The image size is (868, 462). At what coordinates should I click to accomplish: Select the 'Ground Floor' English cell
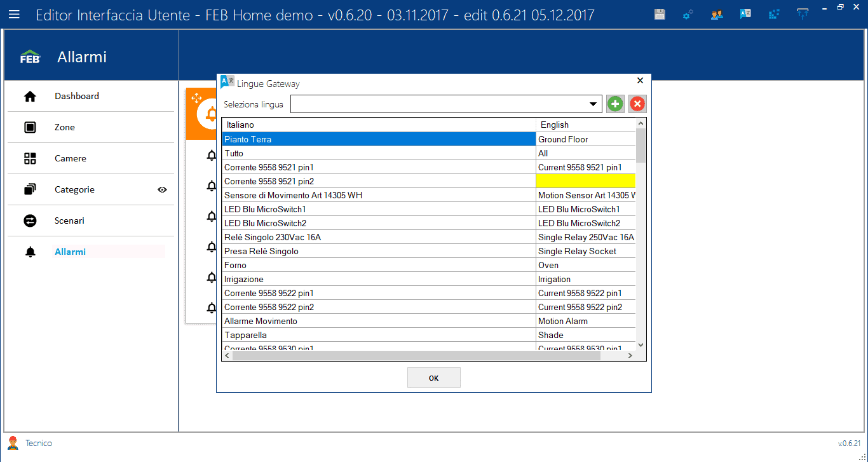pyautogui.click(x=586, y=139)
